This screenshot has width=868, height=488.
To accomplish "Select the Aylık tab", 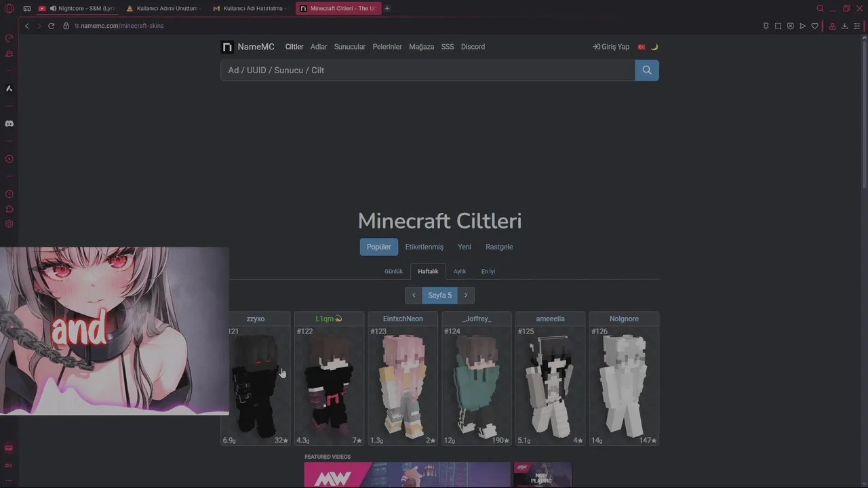I will 460,271.
